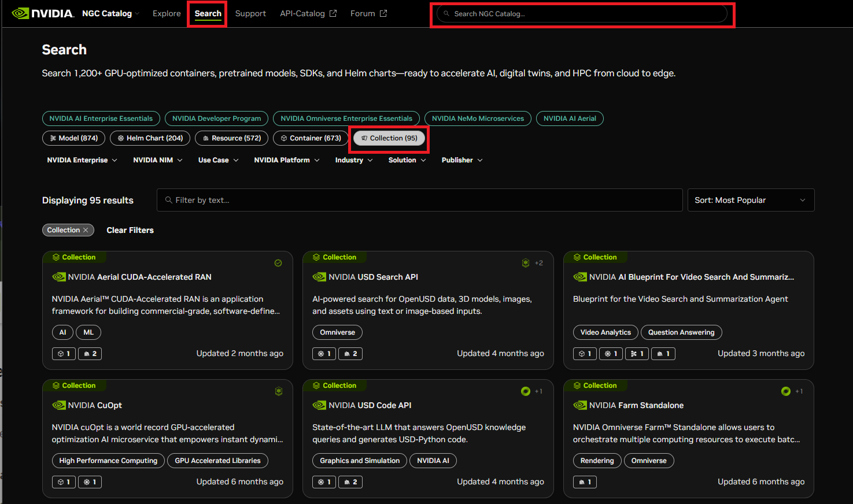The image size is (853, 504).
Task: Click the verified badge on Aerial CUDA-Accelerated RAN card
Action: tap(278, 263)
